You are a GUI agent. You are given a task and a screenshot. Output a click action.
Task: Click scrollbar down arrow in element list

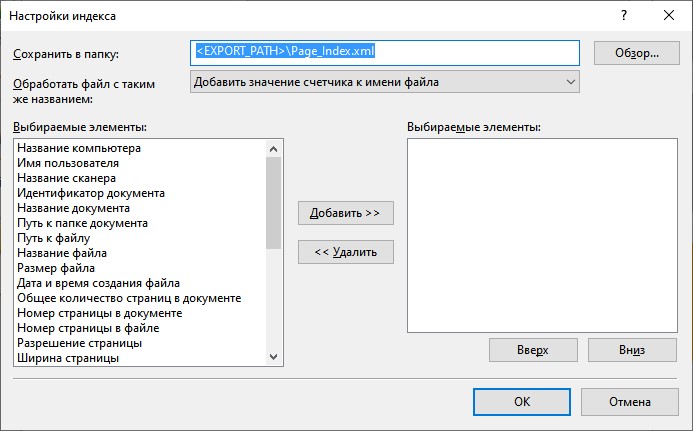point(274,357)
